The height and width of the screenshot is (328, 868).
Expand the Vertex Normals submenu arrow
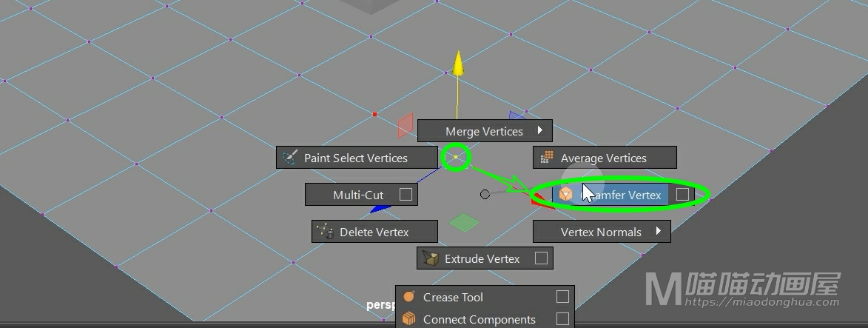coord(658,231)
